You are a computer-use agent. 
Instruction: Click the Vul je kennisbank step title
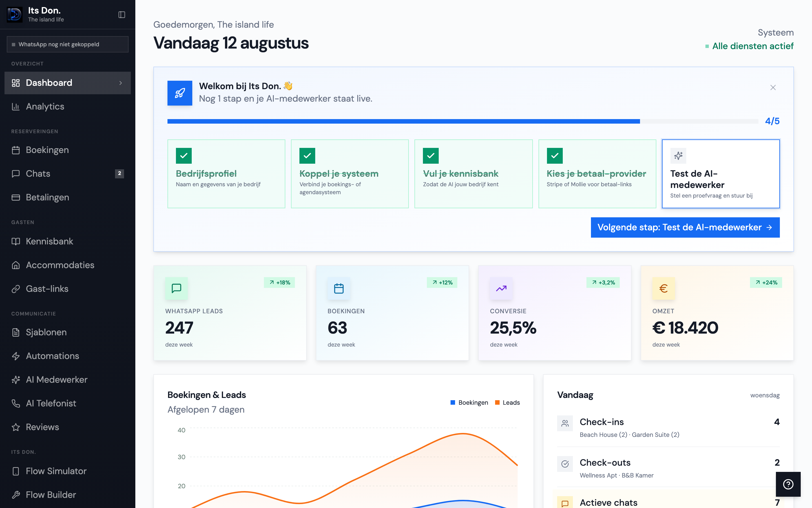(461, 174)
